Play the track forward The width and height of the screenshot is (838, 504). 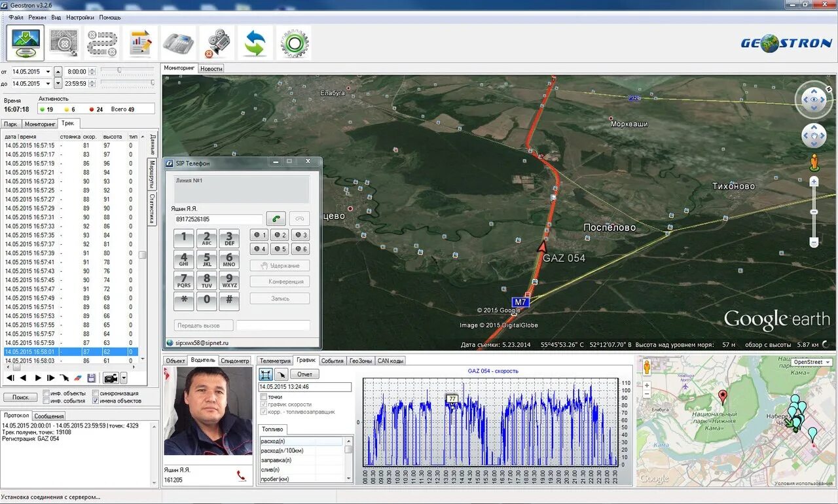pos(37,378)
